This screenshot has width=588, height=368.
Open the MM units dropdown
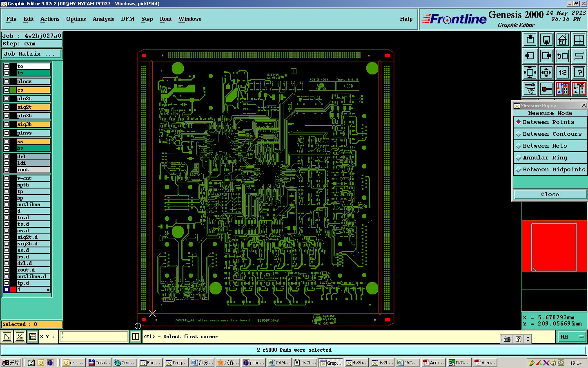572,337
